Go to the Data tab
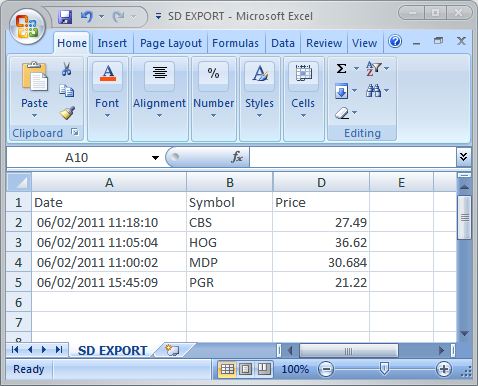 pos(283,43)
